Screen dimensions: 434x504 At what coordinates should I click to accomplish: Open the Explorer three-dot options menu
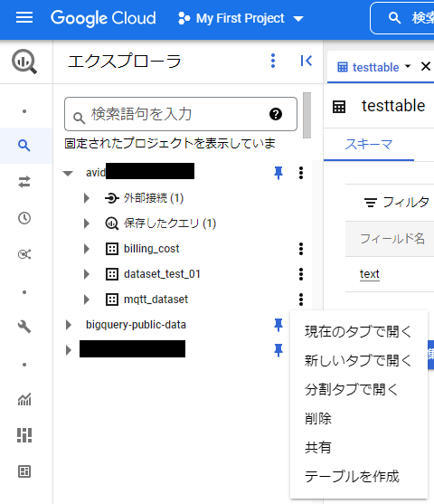pos(273,61)
